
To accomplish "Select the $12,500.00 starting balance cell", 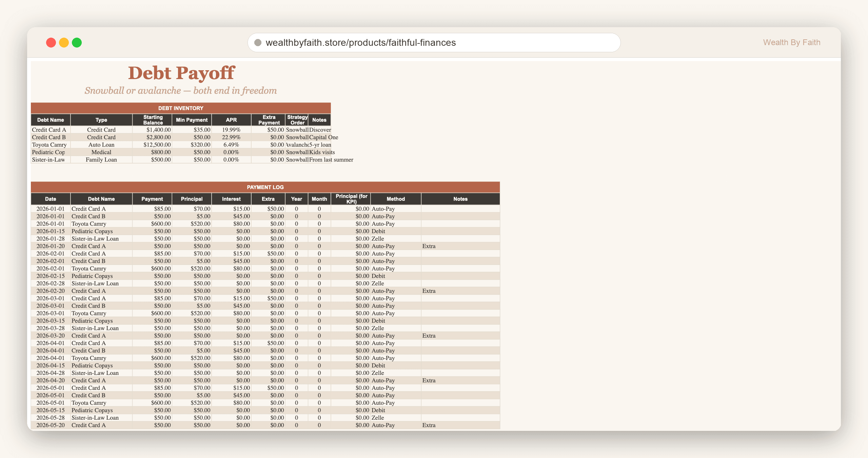I will 152,145.
